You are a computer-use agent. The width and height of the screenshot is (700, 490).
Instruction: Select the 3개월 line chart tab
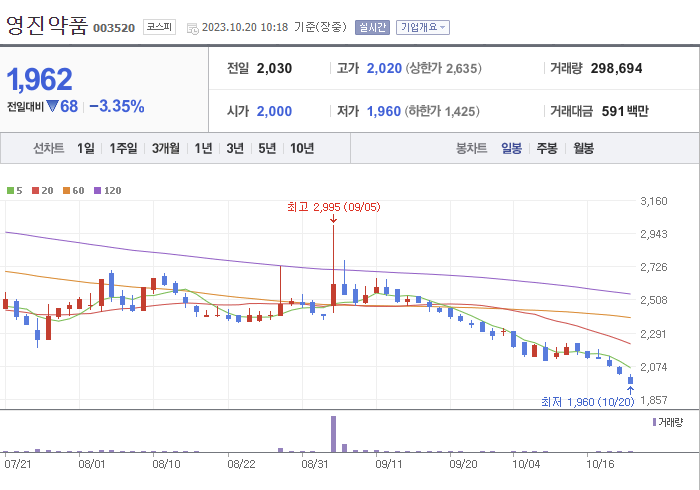(166, 148)
